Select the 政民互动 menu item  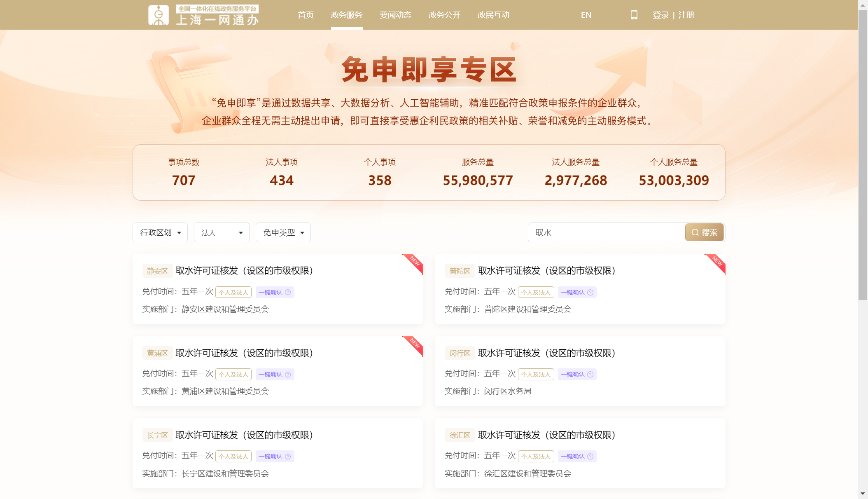493,15
